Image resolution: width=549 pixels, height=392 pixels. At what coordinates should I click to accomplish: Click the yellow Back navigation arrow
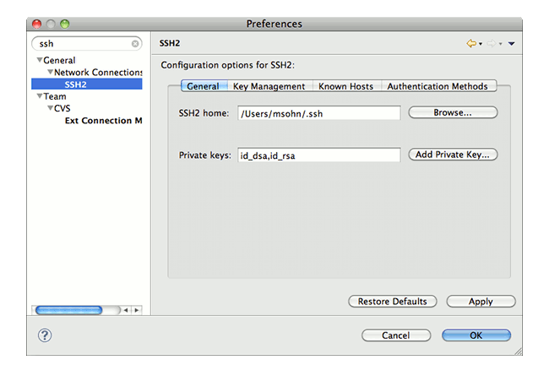(471, 43)
